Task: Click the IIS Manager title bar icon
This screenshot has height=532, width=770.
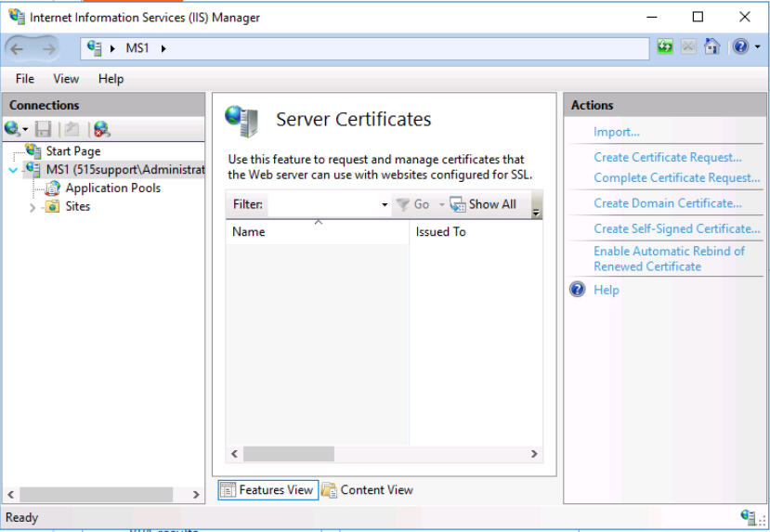Action: (x=17, y=17)
